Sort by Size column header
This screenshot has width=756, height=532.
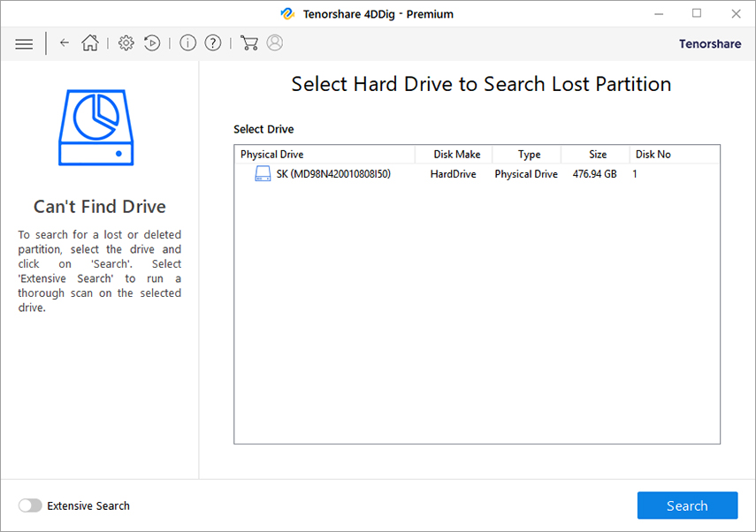595,154
